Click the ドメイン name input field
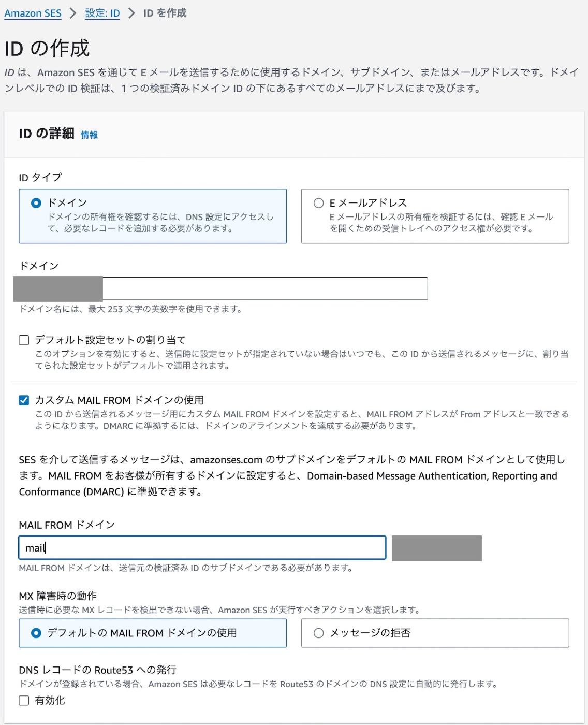The width and height of the screenshot is (588, 725). [x=264, y=288]
